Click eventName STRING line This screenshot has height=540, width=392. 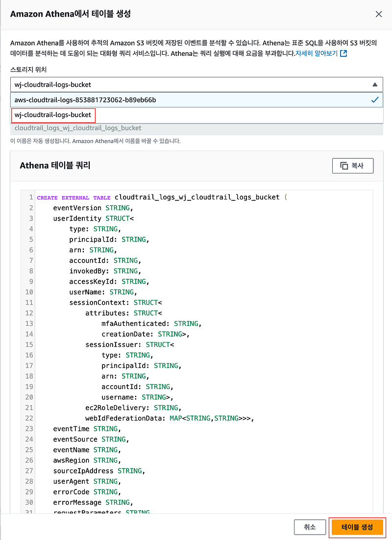pyautogui.click(x=87, y=450)
